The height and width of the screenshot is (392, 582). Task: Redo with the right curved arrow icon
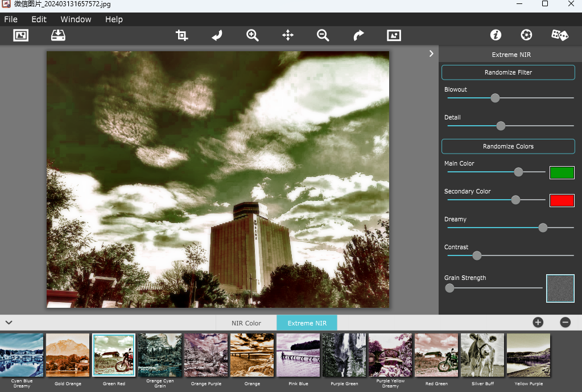click(358, 35)
